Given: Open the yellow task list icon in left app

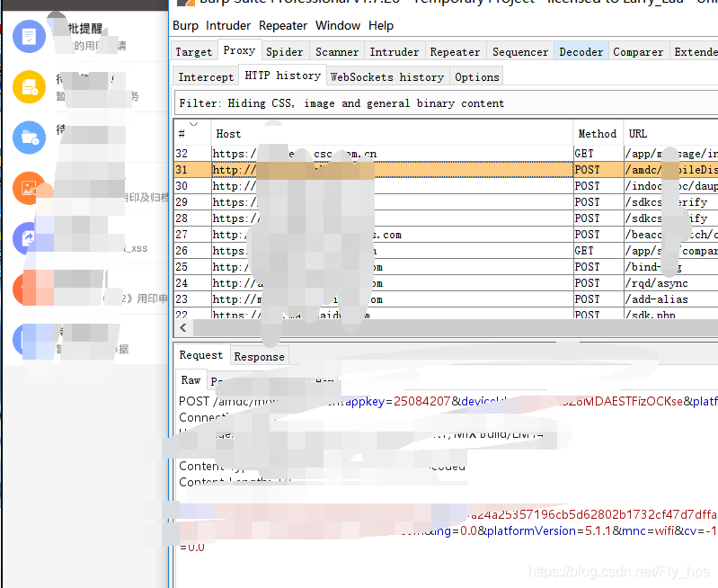Looking at the screenshot, I should pyautogui.click(x=29, y=86).
